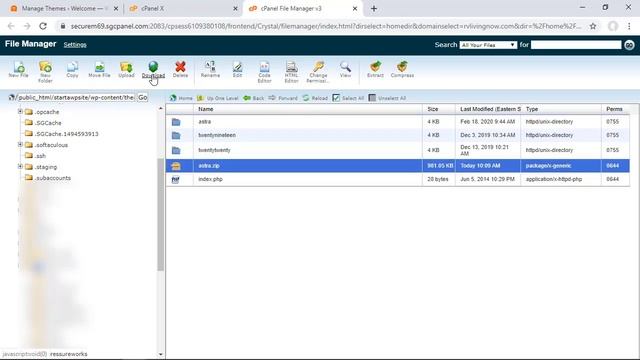
Task: Open a new browser tab
Action: click(374, 9)
